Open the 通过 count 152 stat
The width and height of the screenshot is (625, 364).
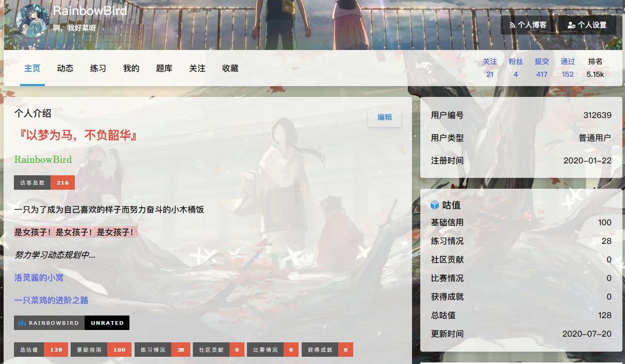pos(568,68)
